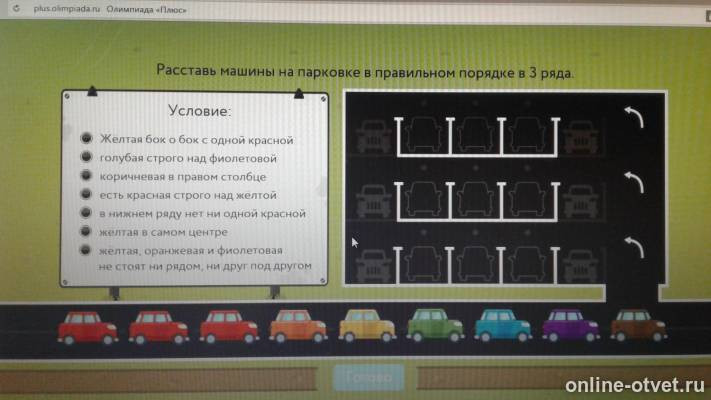Click the middle row right parking slot
Image resolution: width=711 pixels, height=400 pixels.
(x=528, y=200)
